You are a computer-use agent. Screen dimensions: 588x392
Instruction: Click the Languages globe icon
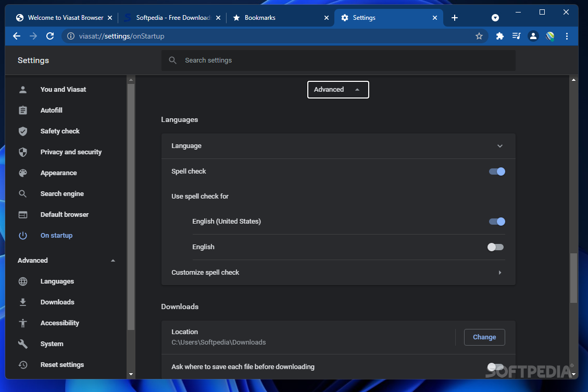click(23, 281)
